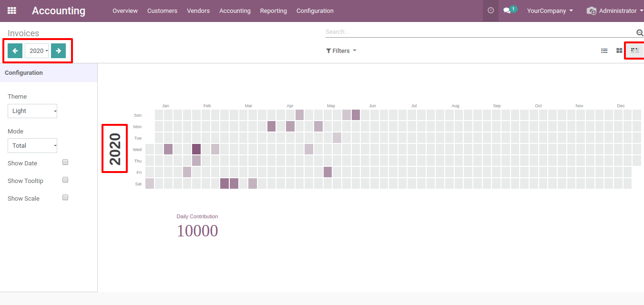Open the activities clock icon
The height and width of the screenshot is (305, 644).
click(x=491, y=10)
